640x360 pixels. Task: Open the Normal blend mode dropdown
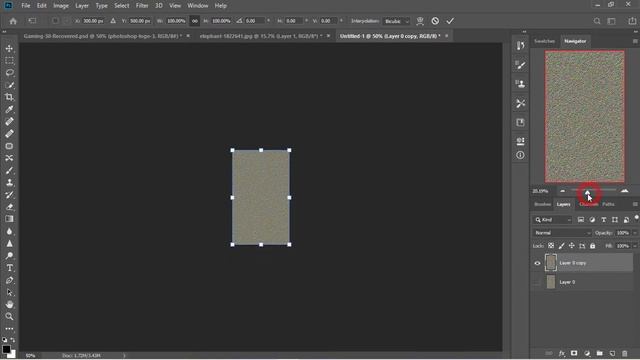coord(562,233)
